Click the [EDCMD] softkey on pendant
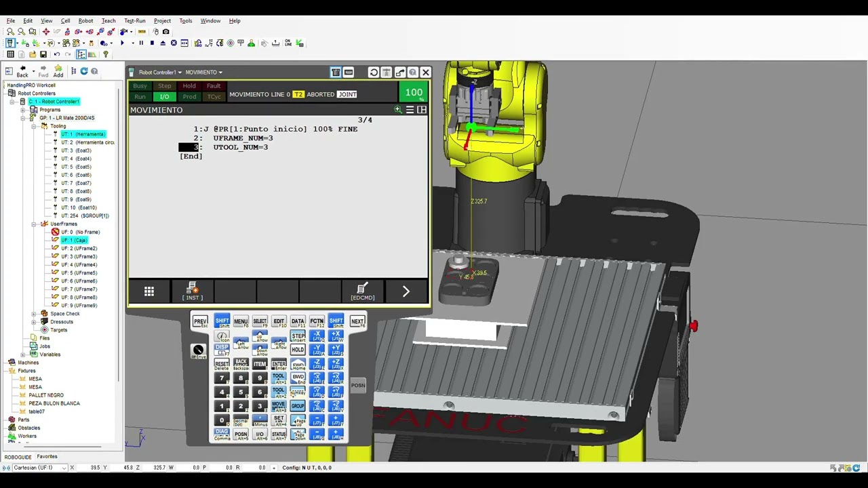This screenshot has width=868, height=488. pos(363,291)
